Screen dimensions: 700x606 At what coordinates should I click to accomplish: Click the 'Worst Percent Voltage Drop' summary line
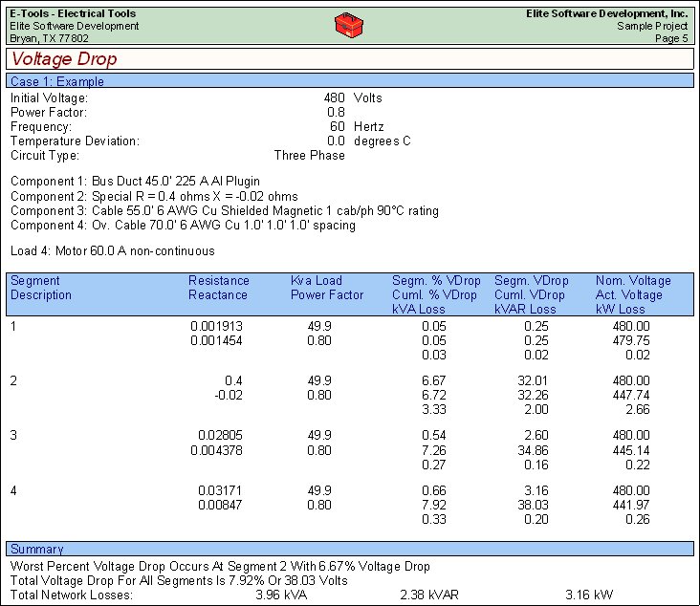tap(220, 566)
